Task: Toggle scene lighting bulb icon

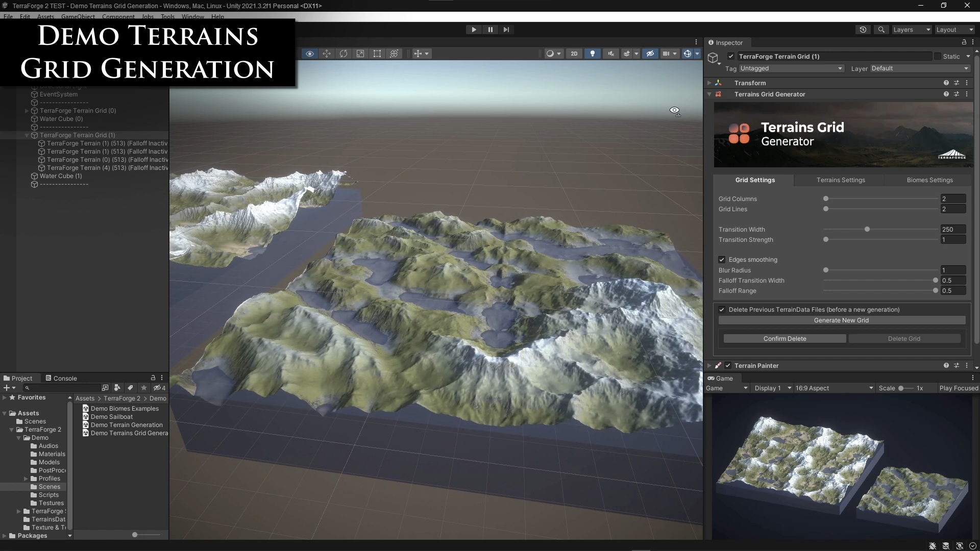Action: click(592, 54)
